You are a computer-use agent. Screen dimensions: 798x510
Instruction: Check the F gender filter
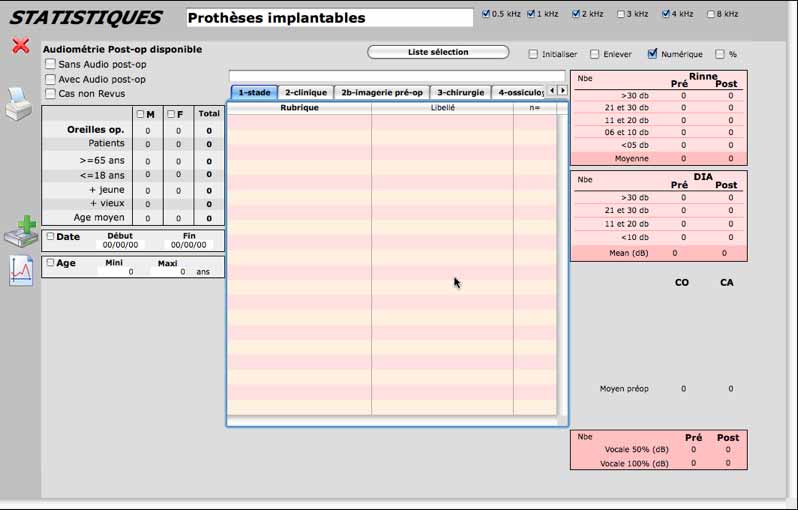pos(171,114)
